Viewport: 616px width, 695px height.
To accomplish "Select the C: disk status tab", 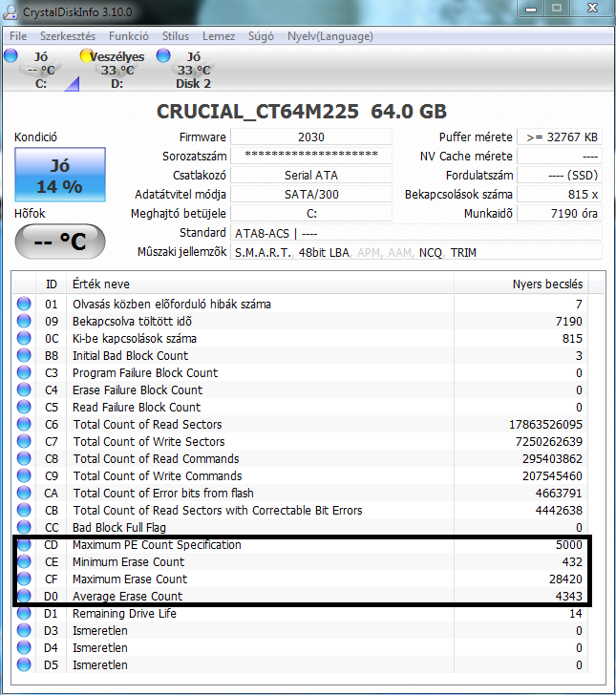I will click(40, 70).
